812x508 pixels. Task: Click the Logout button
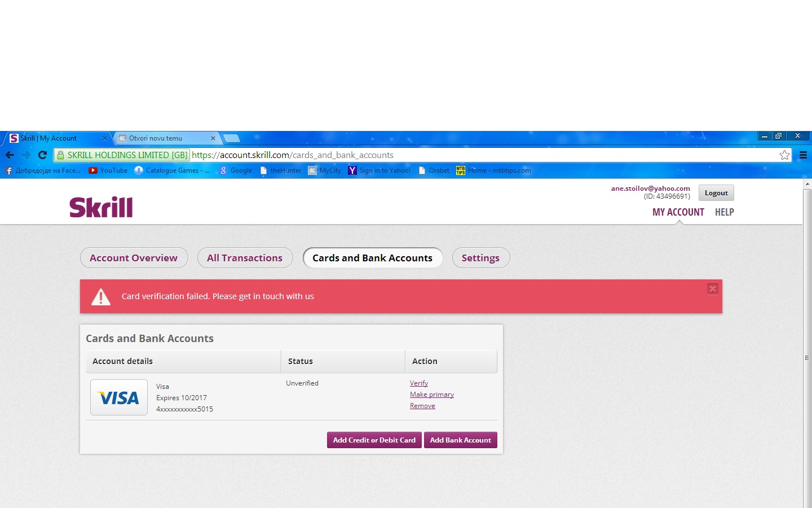tap(716, 193)
